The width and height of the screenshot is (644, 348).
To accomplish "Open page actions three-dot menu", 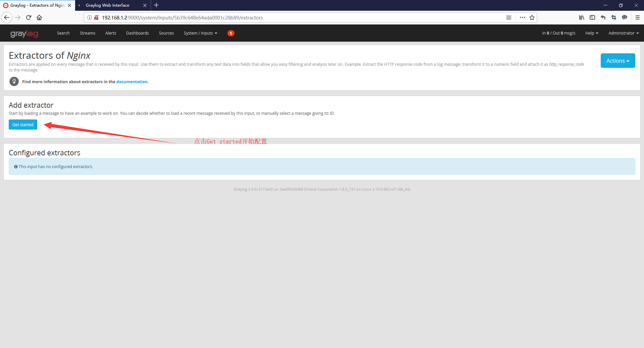I will point(523,17).
